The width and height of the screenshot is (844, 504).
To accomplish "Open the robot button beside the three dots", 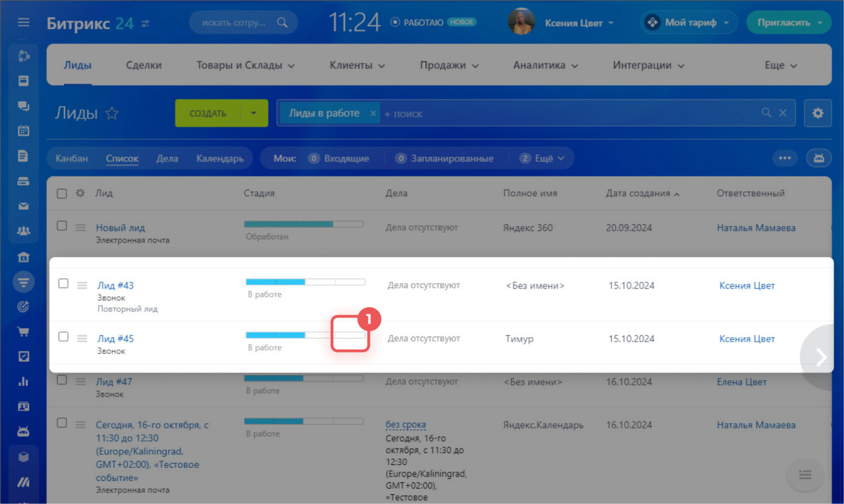I will [x=819, y=158].
